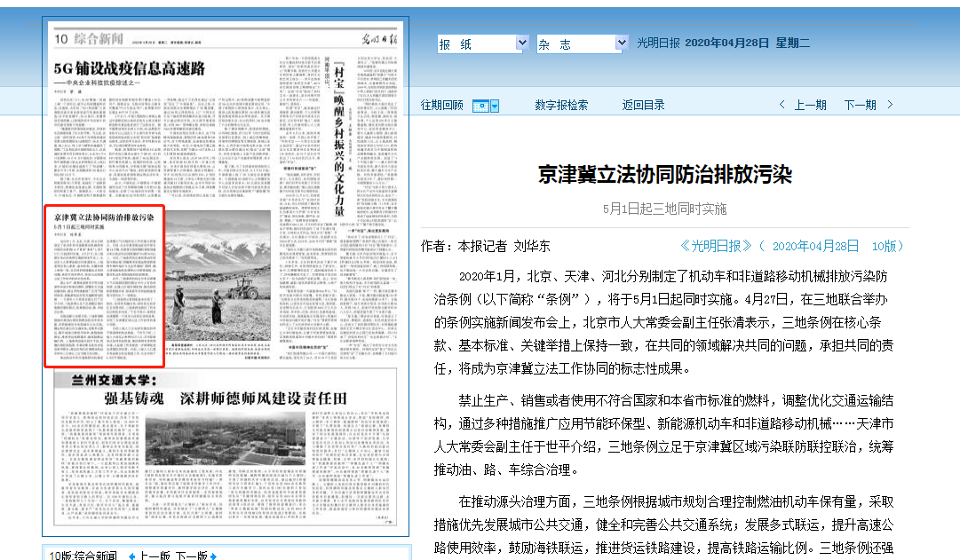The height and width of the screenshot is (560, 960).
Task: Click the left chevron before 上一期
Action: (x=782, y=105)
